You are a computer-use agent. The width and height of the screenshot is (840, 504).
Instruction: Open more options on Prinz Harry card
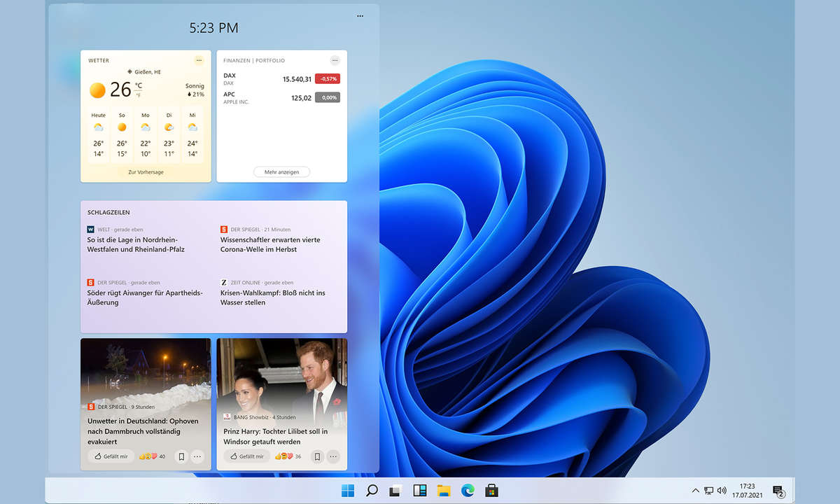coord(334,456)
